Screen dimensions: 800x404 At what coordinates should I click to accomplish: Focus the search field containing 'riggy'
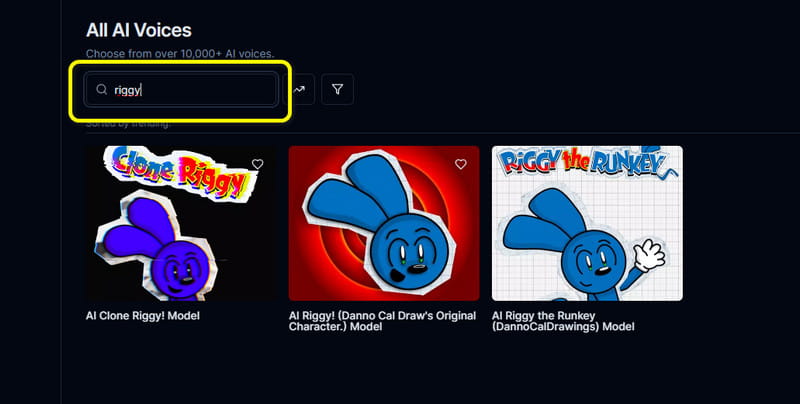click(190, 90)
